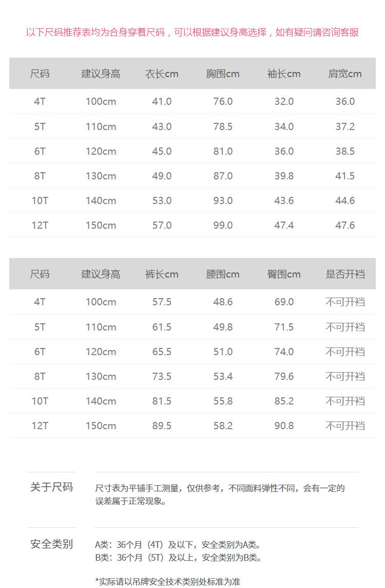Select the 肩宽cm column header

(x=345, y=73)
